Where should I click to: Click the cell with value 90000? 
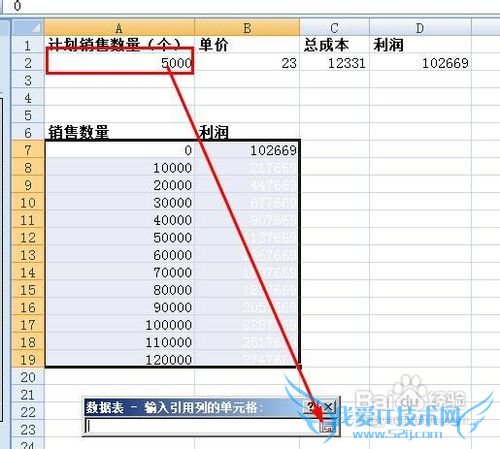[119, 307]
